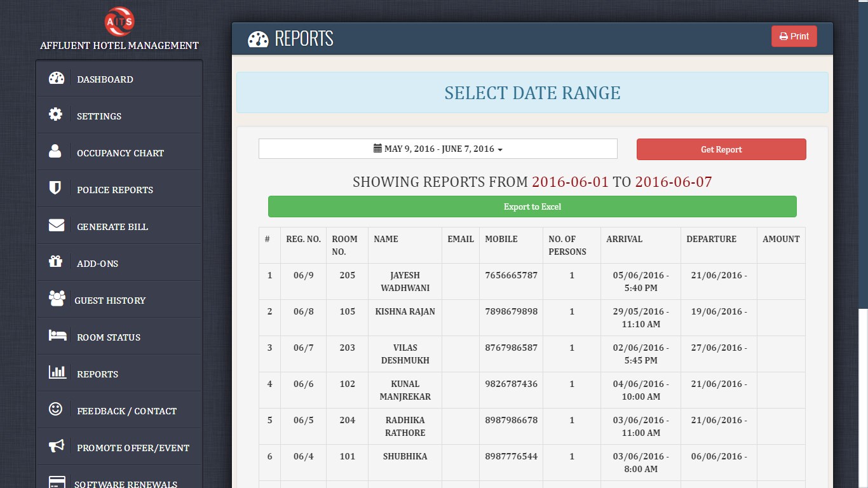Viewport: 868px width, 488px height.
Task: Open Promote Offer/Event page
Action: (119, 447)
